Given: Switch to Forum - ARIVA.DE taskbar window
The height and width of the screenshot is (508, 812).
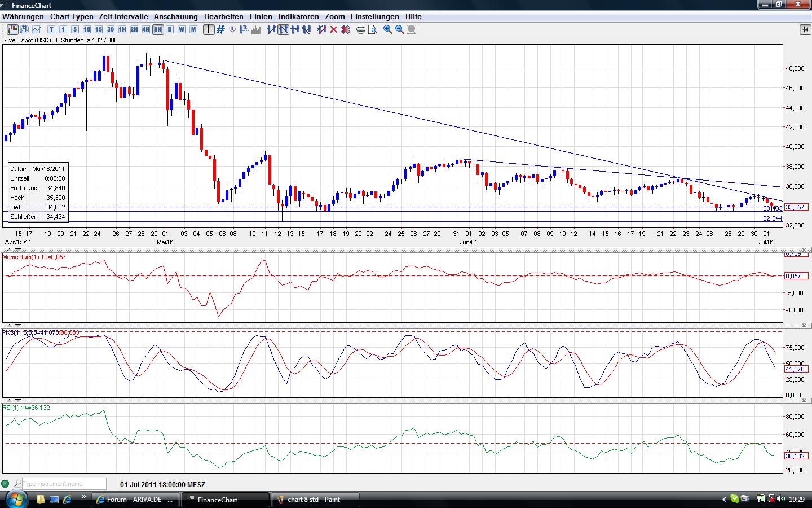Looking at the screenshot, I should (x=136, y=500).
